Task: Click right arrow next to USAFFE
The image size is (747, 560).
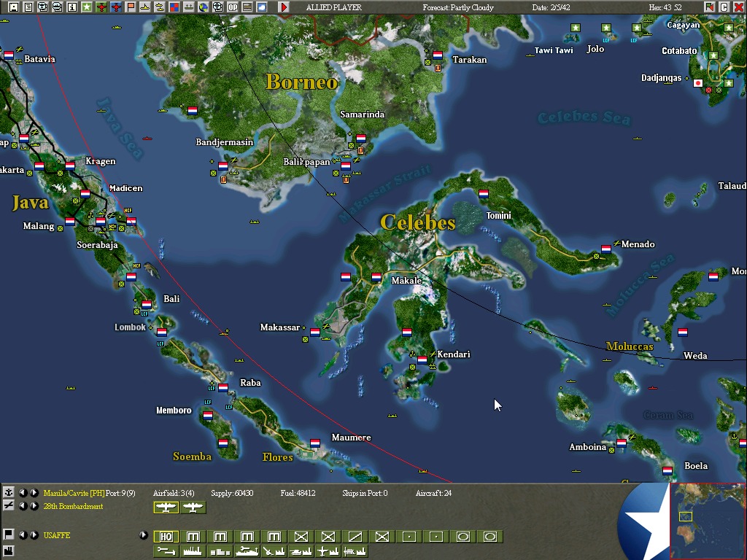Action: point(34,535)
